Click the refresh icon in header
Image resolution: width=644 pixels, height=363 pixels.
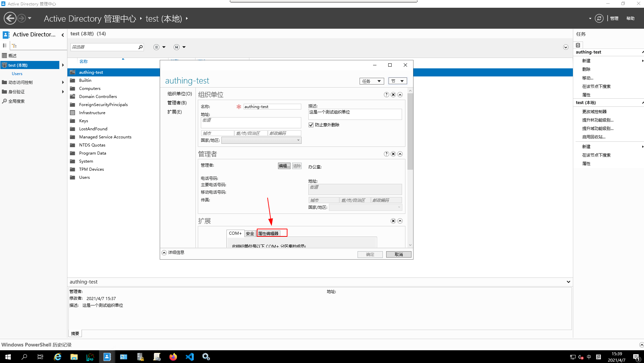click(599, 18)
